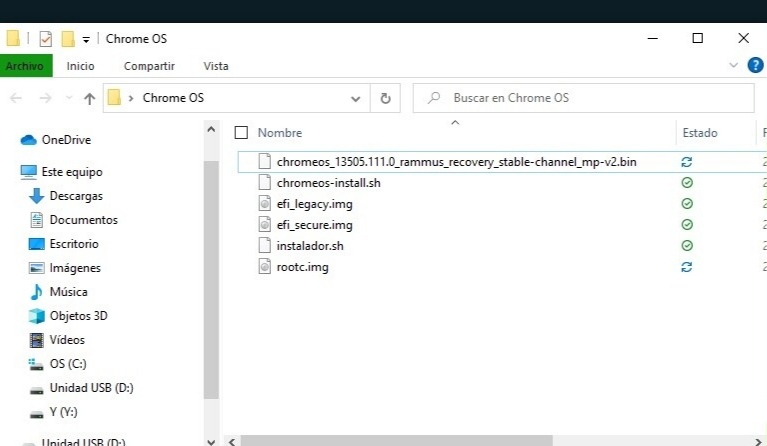Open the blue Help icon
Image resolution: width=767 pixels, height=446 pixels.
click(755, 65)
